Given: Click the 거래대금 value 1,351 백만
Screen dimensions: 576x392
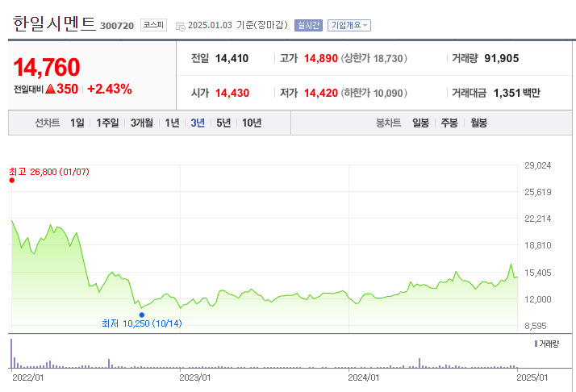Looking at the screenshot, I should click(x=516, y=93).
